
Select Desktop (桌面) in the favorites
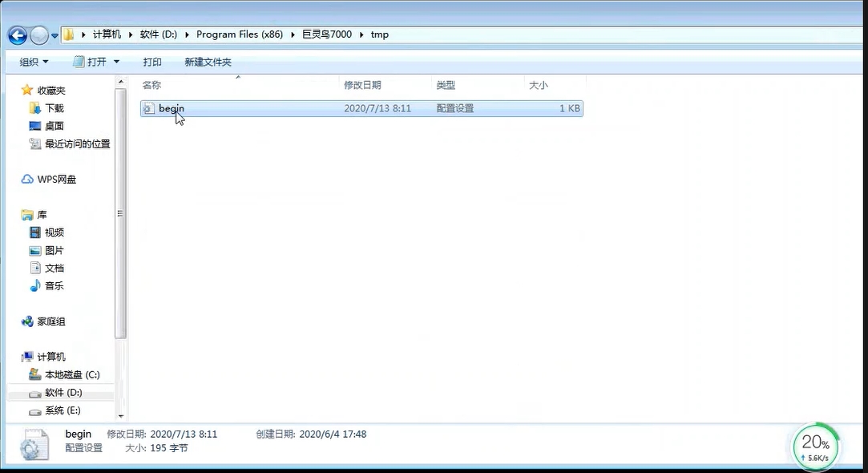(x=54, y=126)
